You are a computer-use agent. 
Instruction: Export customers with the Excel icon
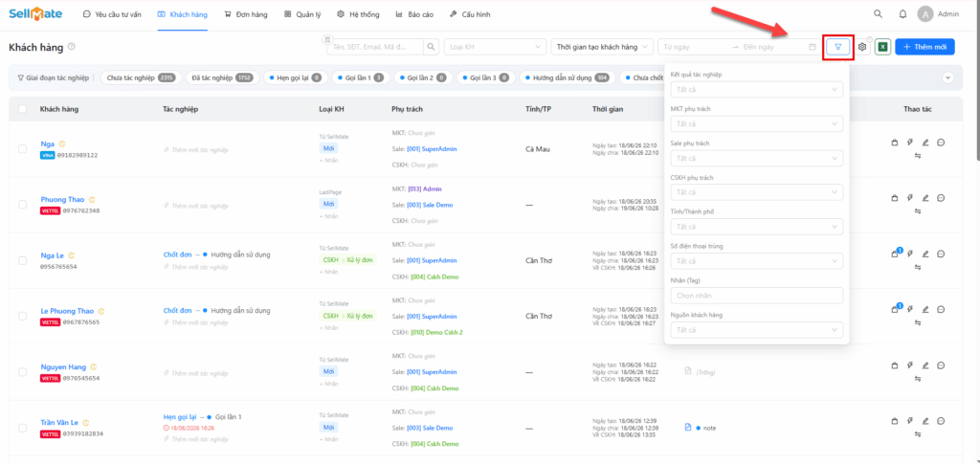882,47
